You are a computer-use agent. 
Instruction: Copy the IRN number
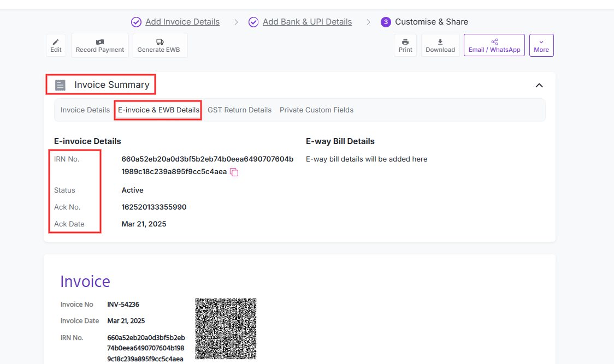click(x=234, y=172)
